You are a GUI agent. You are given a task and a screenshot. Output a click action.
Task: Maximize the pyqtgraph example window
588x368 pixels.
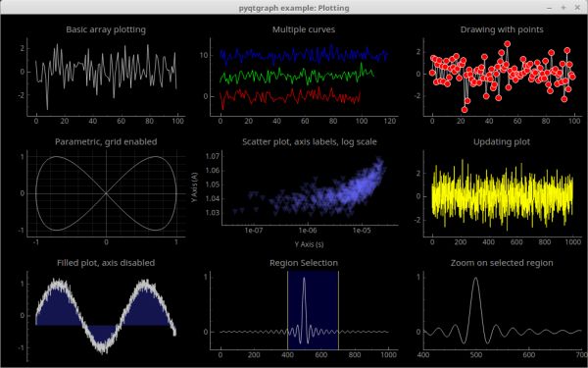click(x=563, y=8)
